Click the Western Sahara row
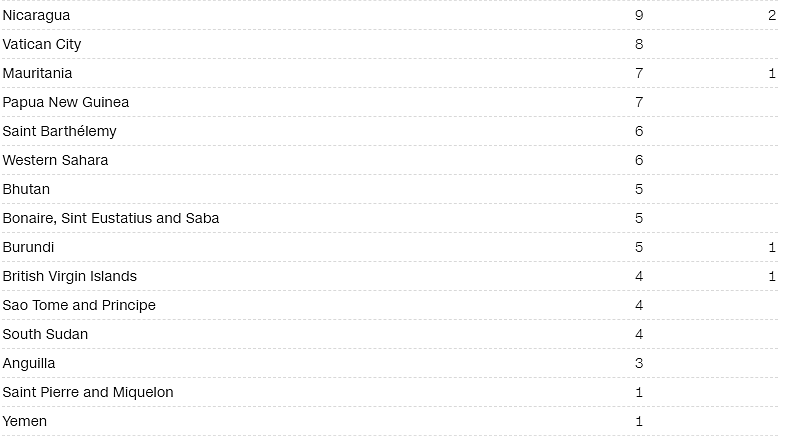Image resolution: width=792 pixels, height=436 pixels. pos(390,160)
